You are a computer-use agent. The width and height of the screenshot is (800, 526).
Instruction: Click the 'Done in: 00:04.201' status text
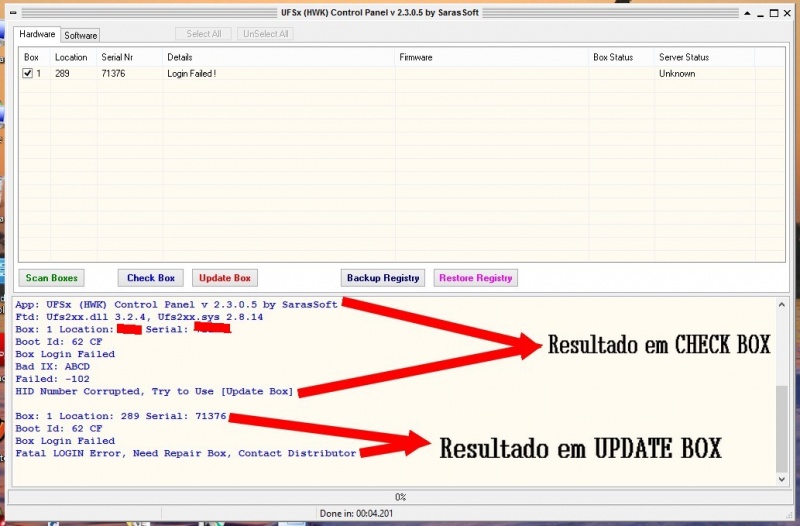tap(356, 513)
